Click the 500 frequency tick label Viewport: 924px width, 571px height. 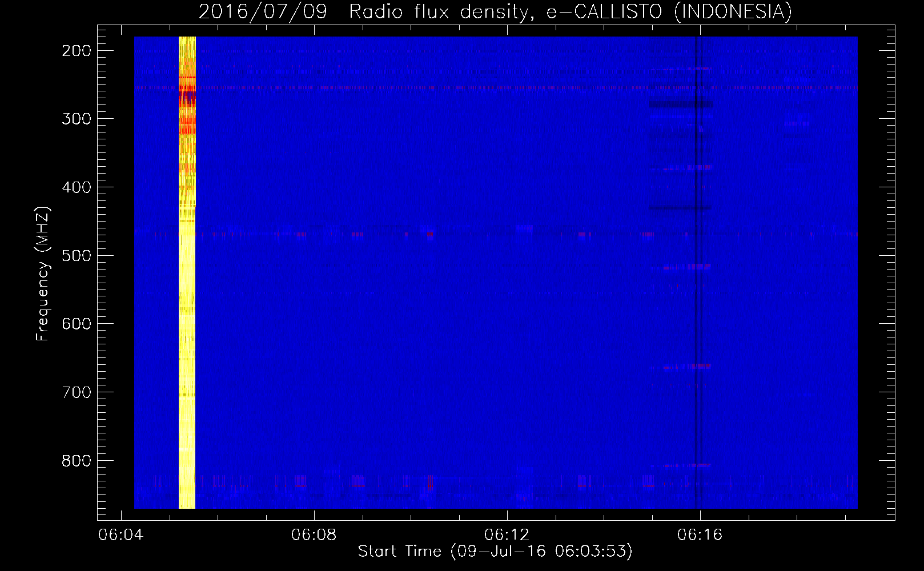(77, 256)
